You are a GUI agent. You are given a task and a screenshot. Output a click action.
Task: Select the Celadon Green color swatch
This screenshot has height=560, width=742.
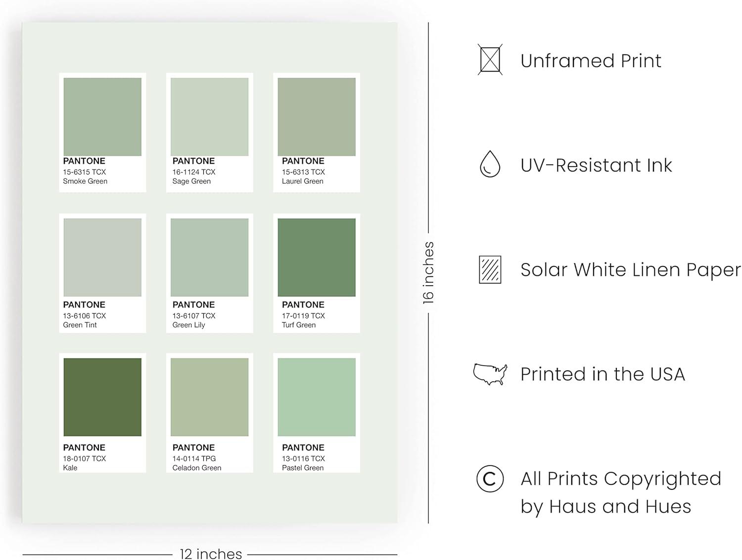click(209, 397)
